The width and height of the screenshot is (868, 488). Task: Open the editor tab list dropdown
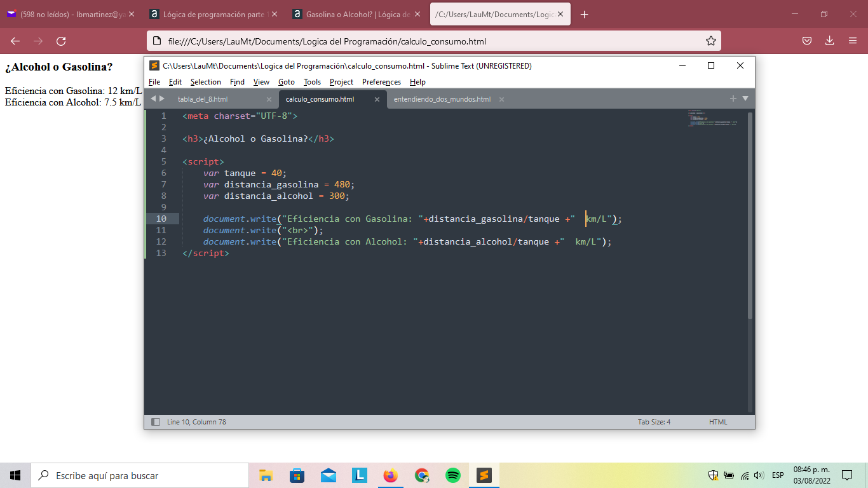[x=745, y=98]
